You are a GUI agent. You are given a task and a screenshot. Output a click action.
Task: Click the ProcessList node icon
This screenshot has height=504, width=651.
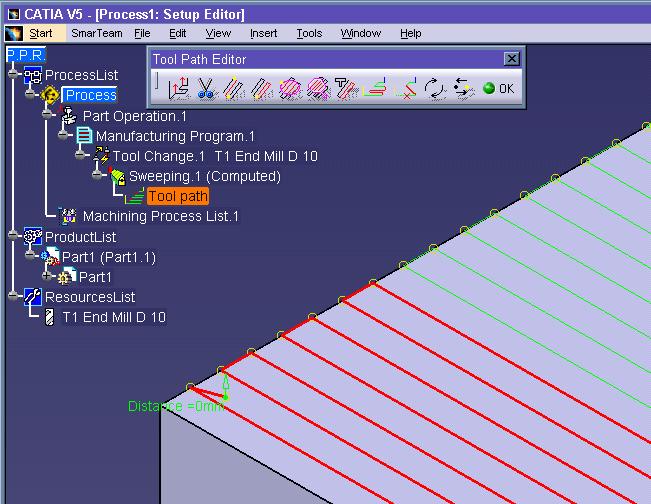(33, 75)
